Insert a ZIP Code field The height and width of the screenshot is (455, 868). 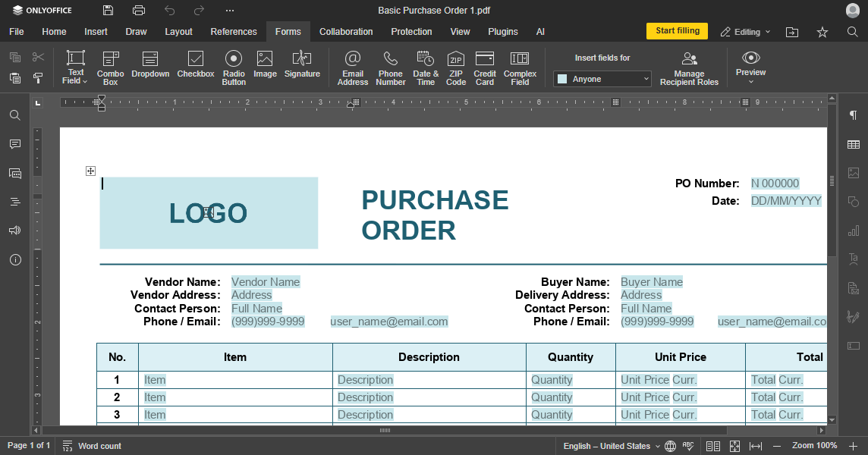pos(455,67)
